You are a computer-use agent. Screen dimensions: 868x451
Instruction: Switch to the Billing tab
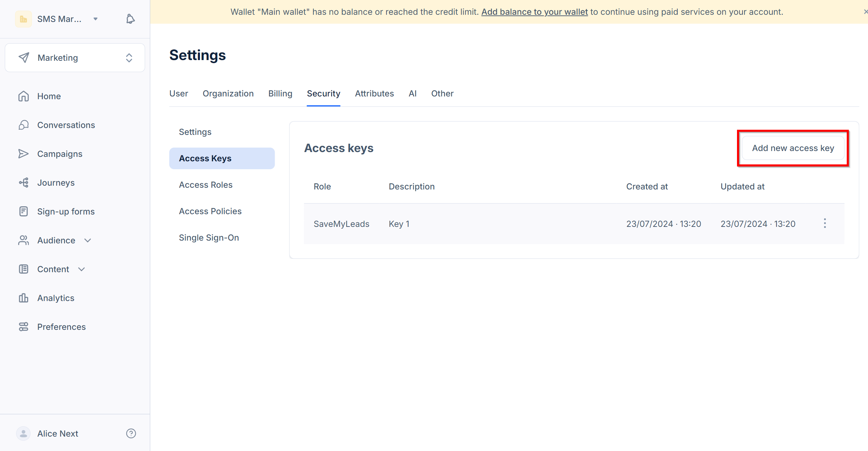(280, 94)
